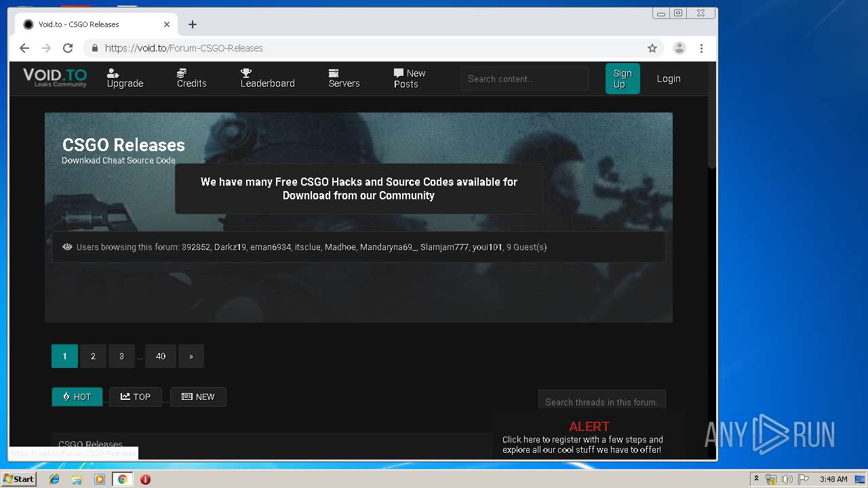Click the Action Center flag tray icon
This screenshot has height=488, width=868.
tap(803, 479)
